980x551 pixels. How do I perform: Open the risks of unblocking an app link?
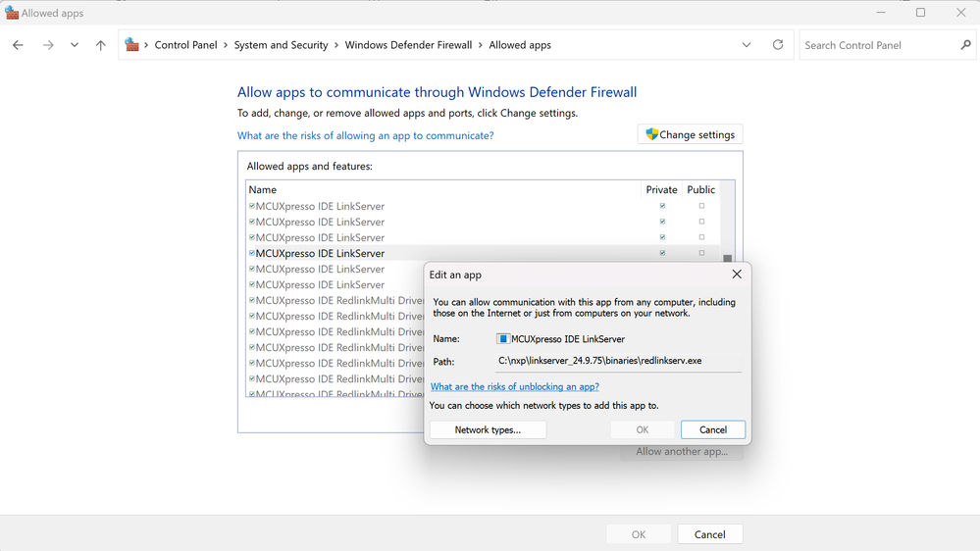[514, 387]
